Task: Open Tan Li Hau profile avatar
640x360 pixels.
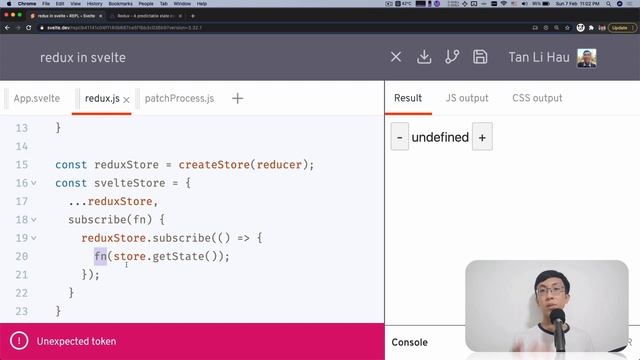Action: [x=587, y=58]
